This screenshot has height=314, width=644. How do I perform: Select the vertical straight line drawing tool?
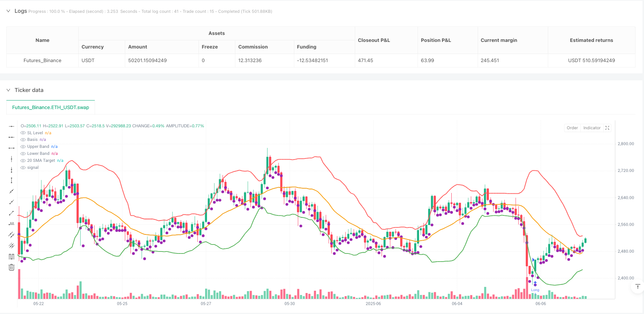(x=12, y=159)
